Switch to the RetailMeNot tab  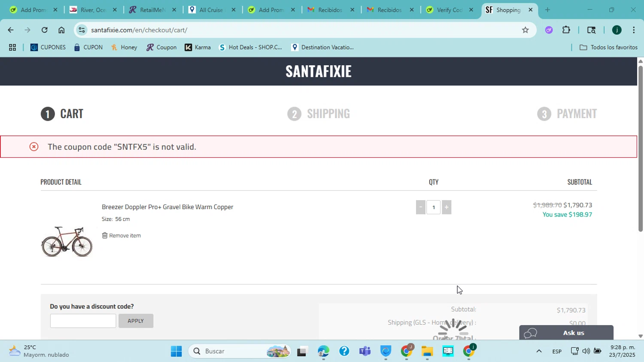(x=153, y=10)
